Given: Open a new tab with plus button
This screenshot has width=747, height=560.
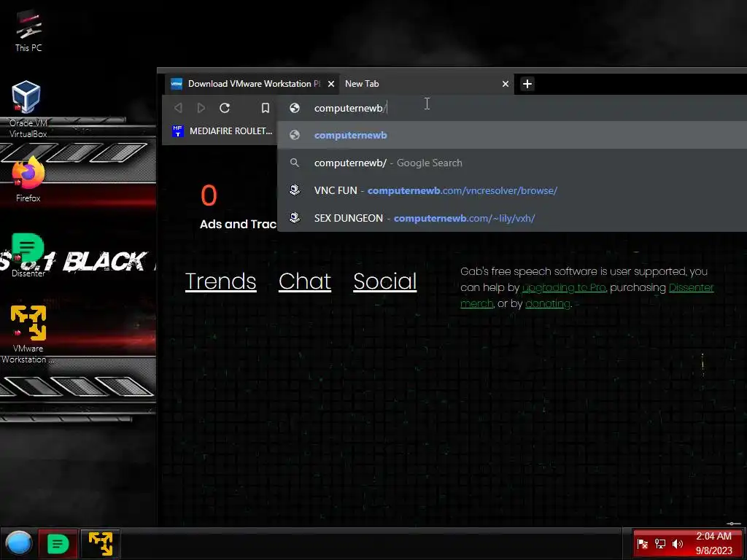Looking at the screenshot, I should (x=527, y=84).
